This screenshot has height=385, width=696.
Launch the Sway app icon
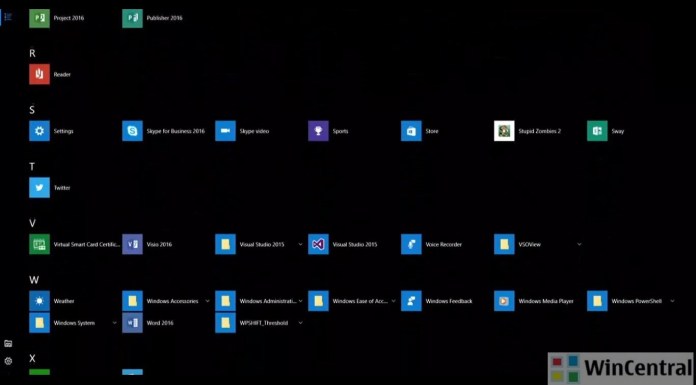click(597, 131)
